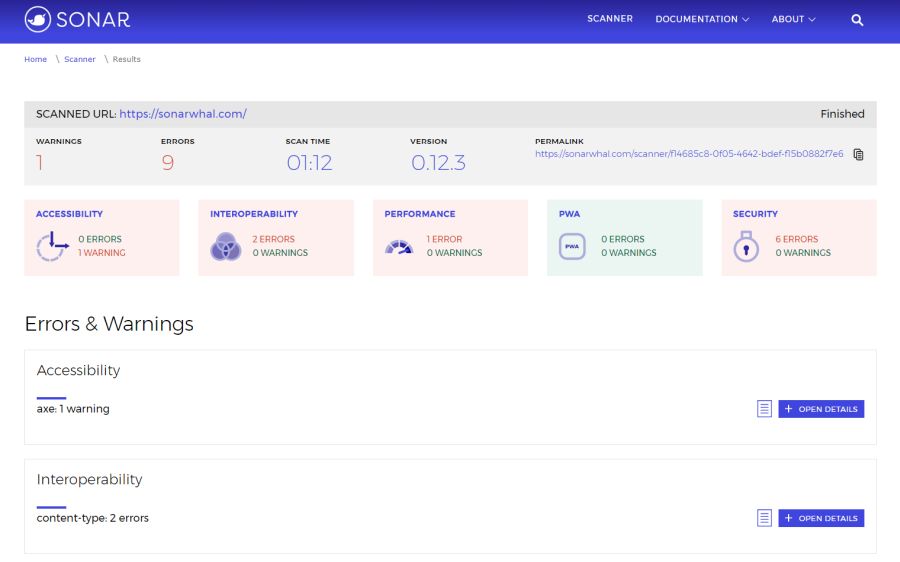
Task: Click the Sonar narwhal logo
Action: (x=37, y=19)
